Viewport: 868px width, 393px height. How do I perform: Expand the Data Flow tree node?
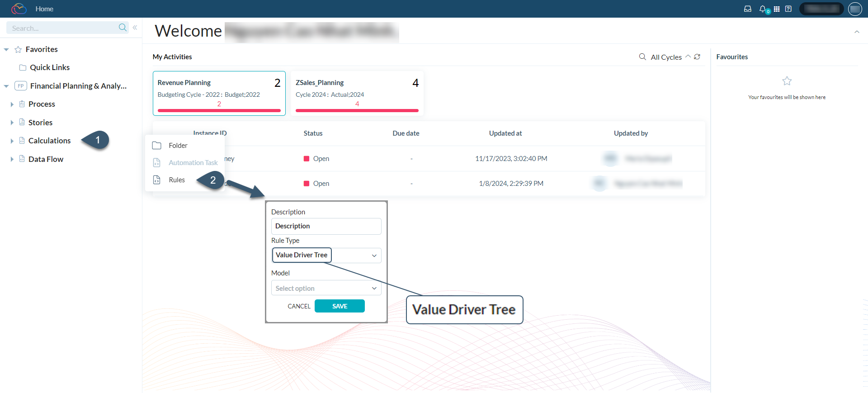click(12, 159)
